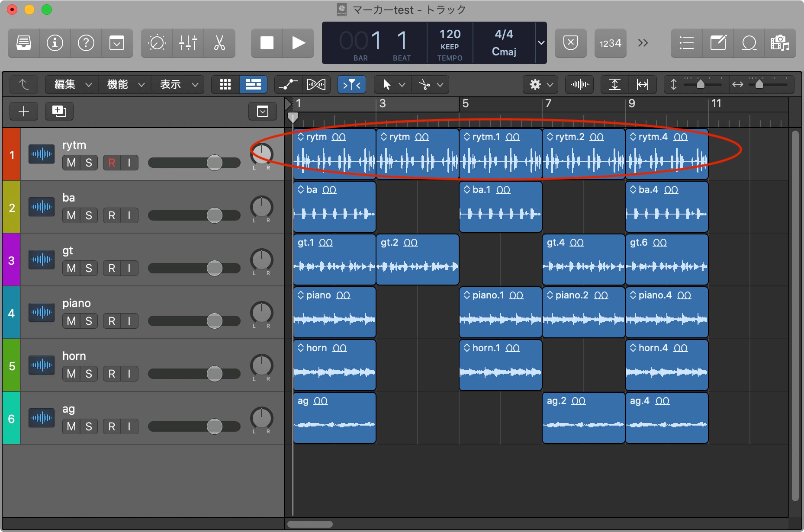Adjust the horizontal zoom slider
This screenshot has width=804, height=532.
click(x=759, y=84)
